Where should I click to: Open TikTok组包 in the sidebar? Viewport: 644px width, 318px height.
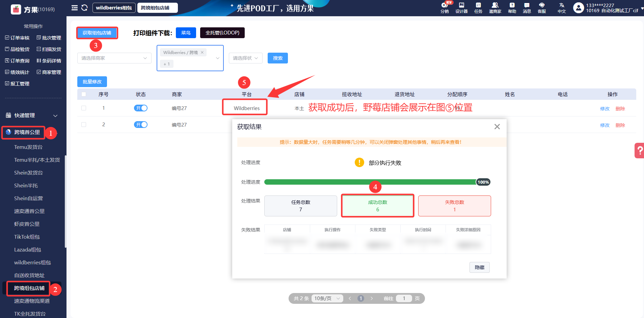click(27, 237)
